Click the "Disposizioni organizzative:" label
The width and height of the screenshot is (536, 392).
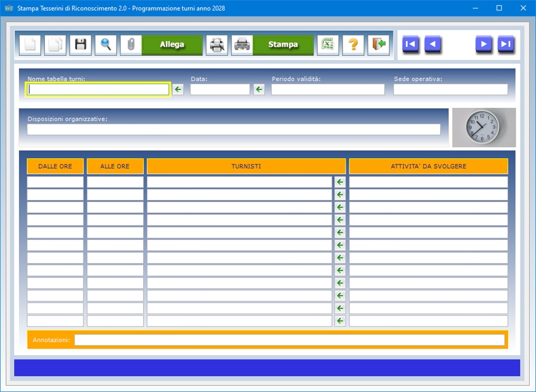pyautogui.click(x=68, y=119)
